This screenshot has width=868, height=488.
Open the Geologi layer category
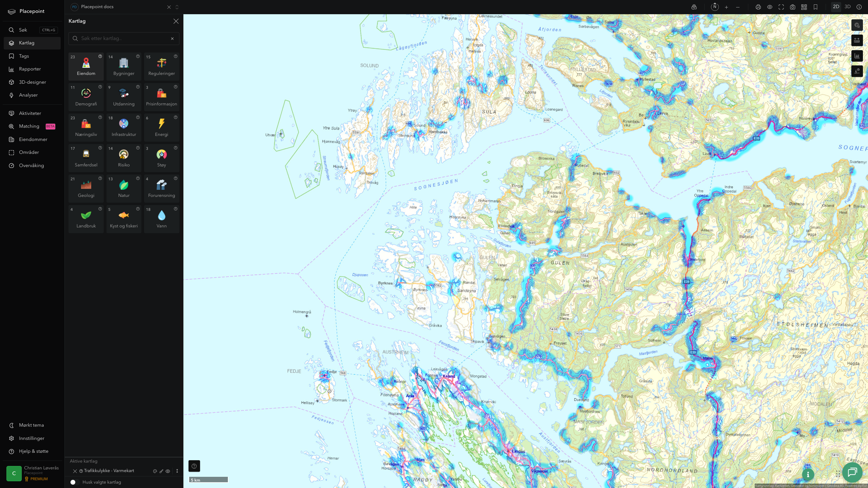point(86,188)
